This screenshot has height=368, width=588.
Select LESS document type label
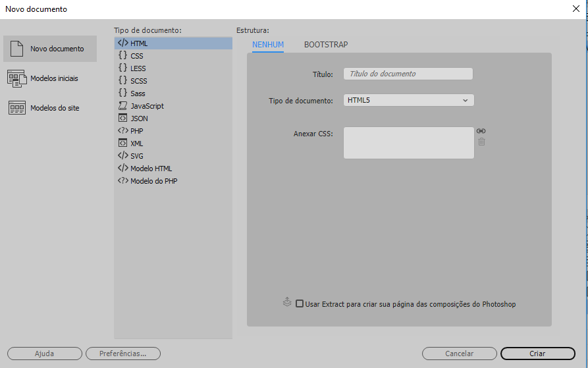tap(138, 68)
